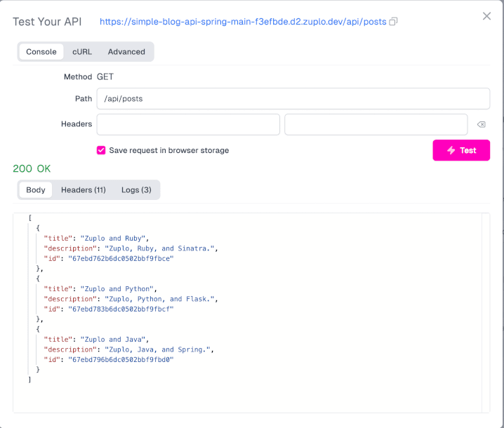Switch to the Console tab
This screenshot has width=504, height=428.
click(41, 52)
